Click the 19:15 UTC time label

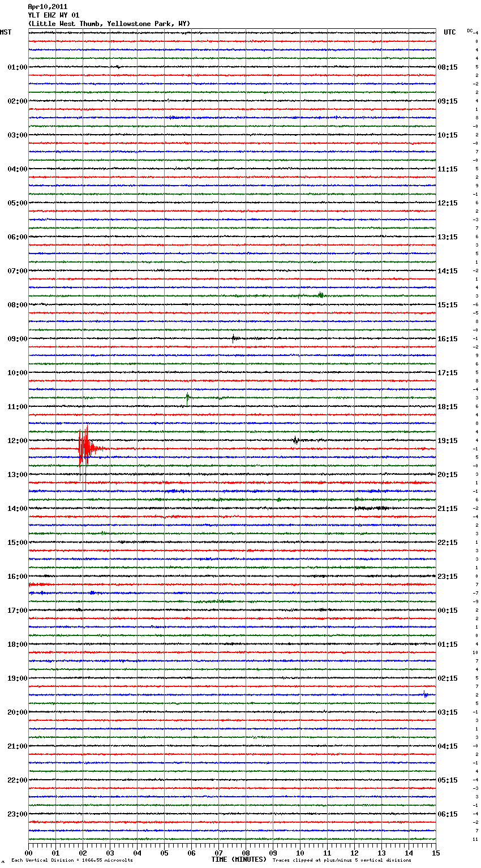448,441
